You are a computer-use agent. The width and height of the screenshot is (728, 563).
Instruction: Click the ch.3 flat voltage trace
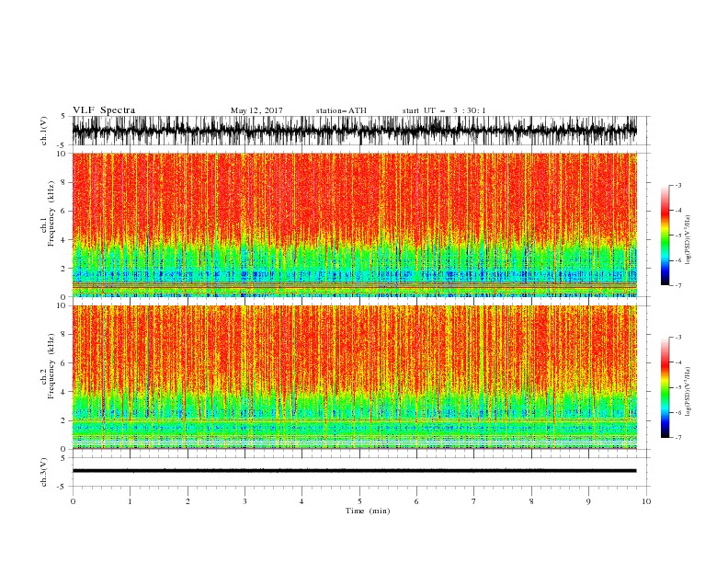[355, 471]
